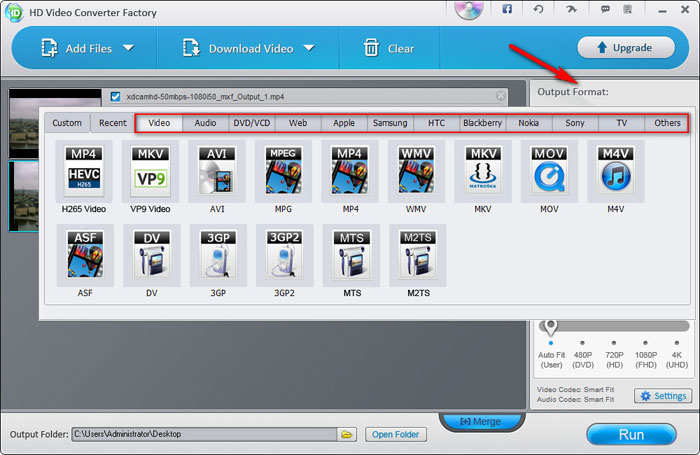Click the resolution slider handle
This screenshot has height=455, width=700.
[x=550, y=327]
